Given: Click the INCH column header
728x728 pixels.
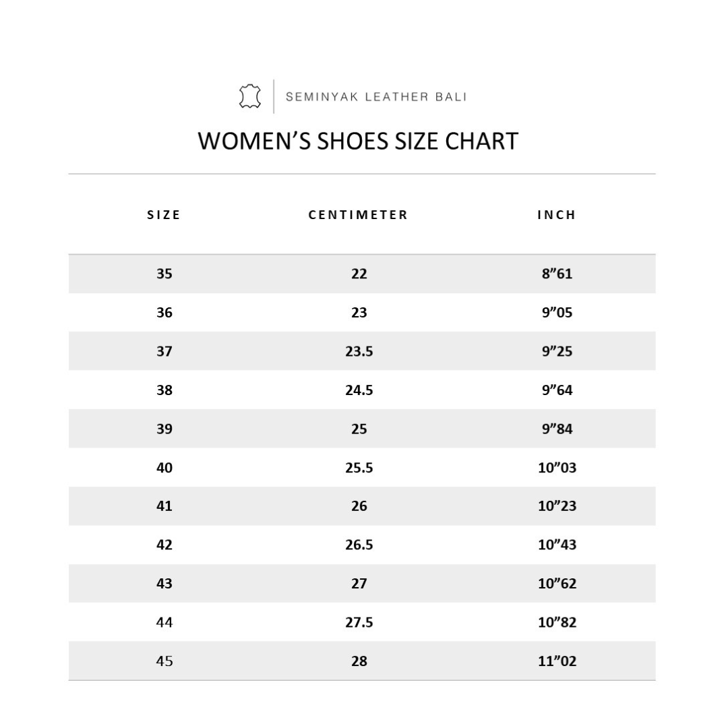Looking at the screenshot, I should [x=557, y=215].
